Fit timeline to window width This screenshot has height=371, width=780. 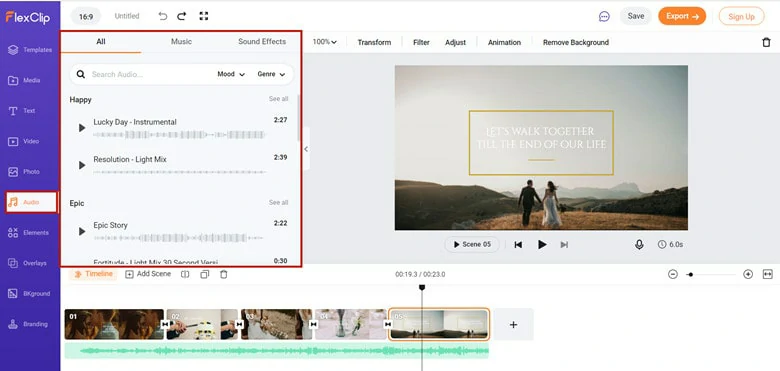point(767,274)
